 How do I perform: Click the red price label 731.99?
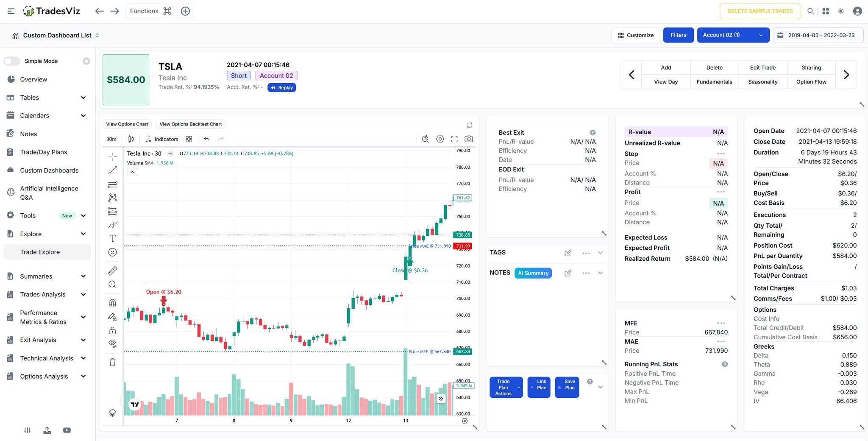click(463, 246)
